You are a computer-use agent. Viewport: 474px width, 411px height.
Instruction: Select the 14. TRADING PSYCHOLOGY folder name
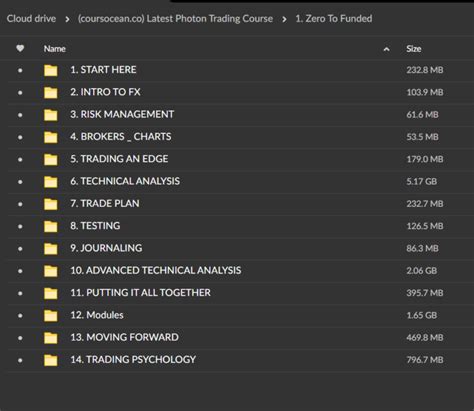click(133, 360)
